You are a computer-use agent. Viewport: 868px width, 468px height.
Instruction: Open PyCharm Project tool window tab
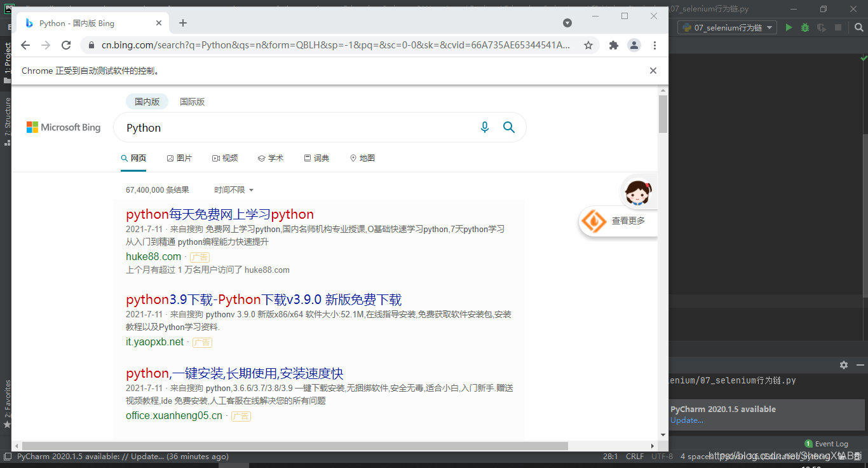(x=7, y=62)
